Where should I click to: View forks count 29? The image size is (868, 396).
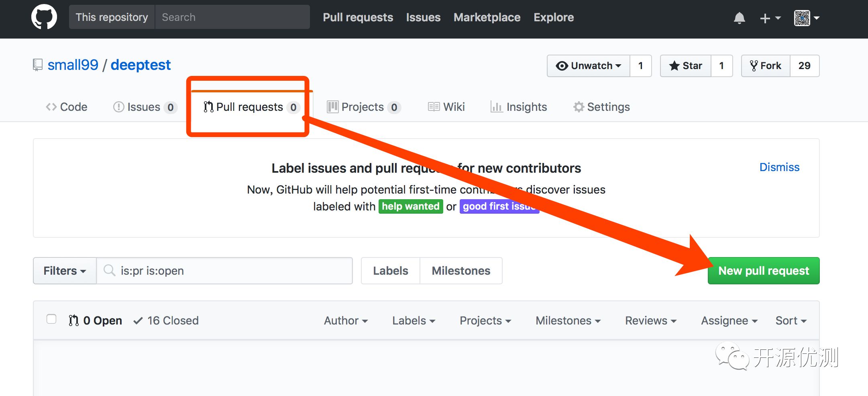[x=804, y=66]
